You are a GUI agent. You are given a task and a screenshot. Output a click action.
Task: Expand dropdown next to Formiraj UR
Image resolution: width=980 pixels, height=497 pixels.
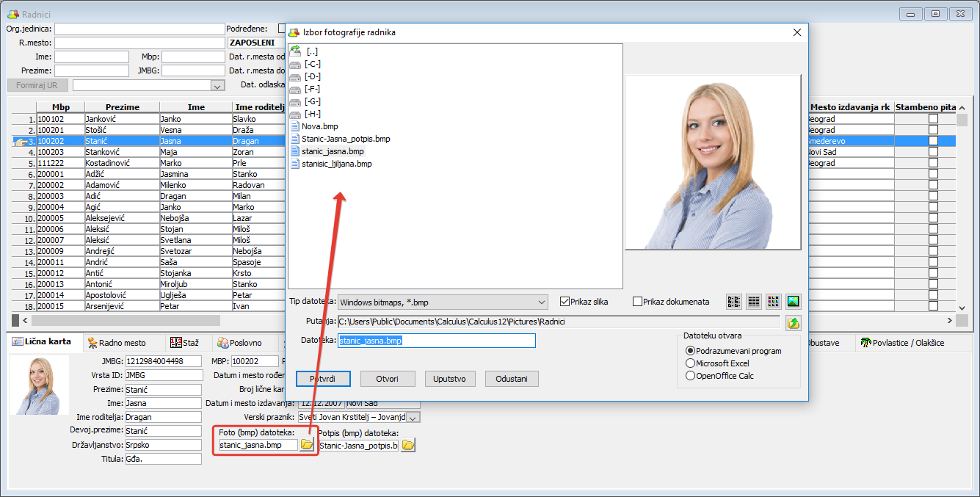click(217, 86)
